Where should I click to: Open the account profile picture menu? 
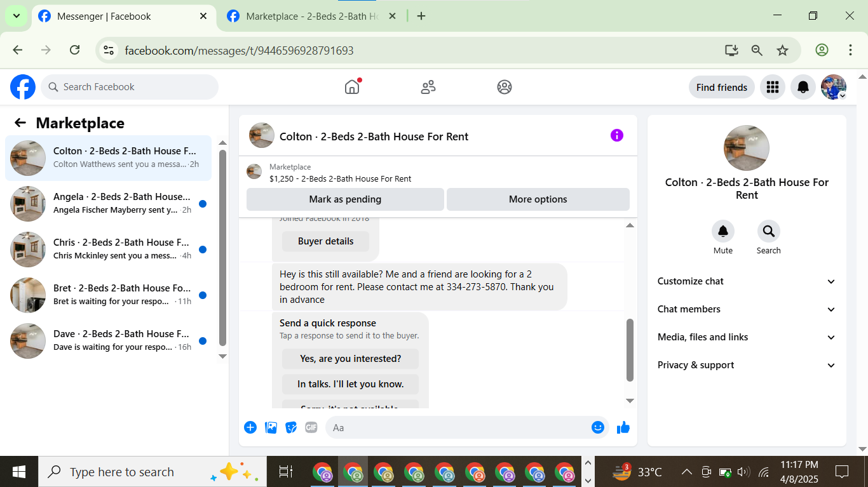click(x=834, y=87)
